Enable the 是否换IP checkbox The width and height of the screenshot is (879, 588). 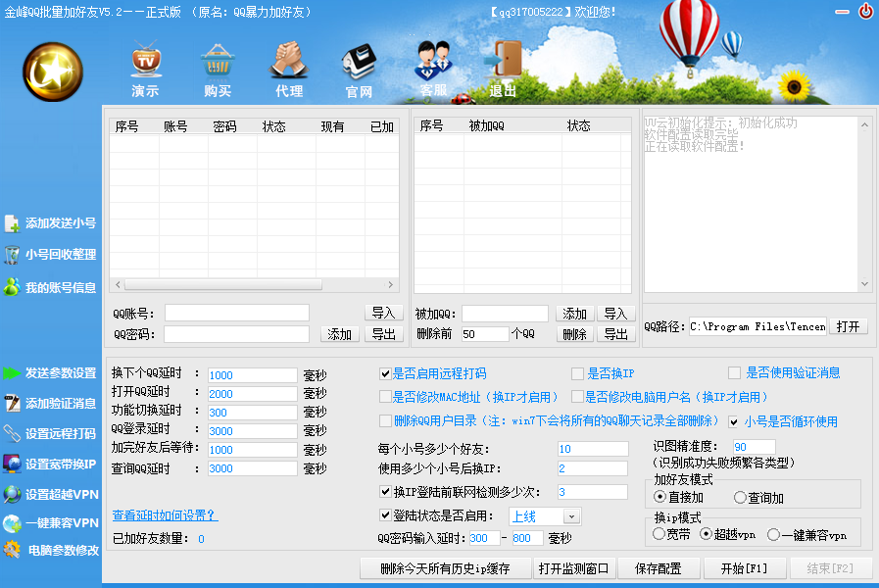[577, 373]
